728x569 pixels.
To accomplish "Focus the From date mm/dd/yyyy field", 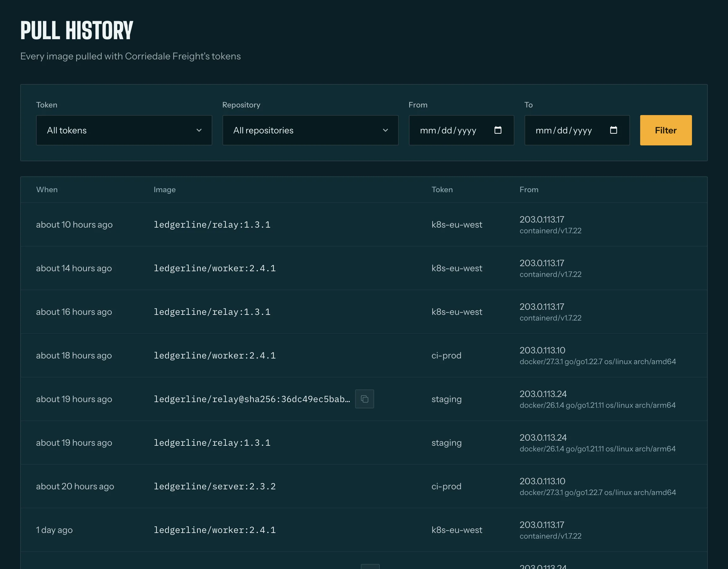I will click(x=461, y=131).
